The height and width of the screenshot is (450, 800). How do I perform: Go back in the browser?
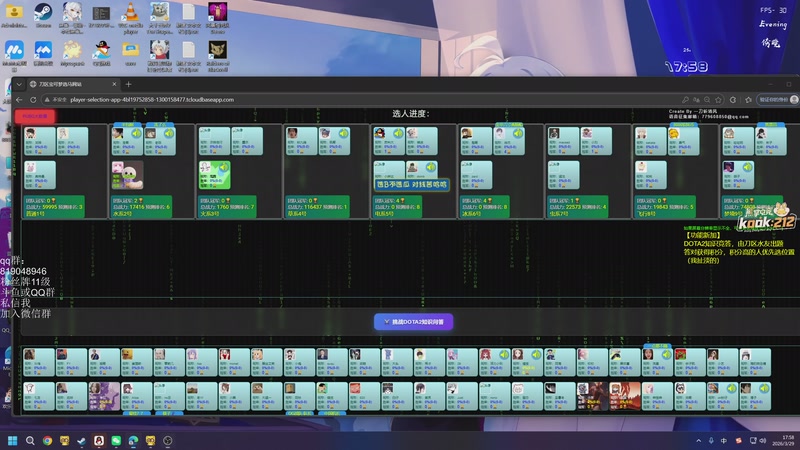(19, 99)
